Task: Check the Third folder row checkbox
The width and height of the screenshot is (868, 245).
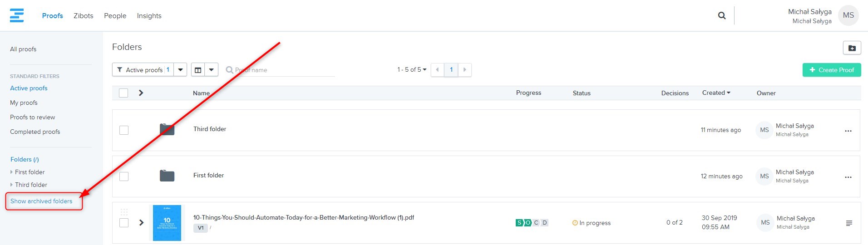Action: pyautogui.click(x=124, y=130)
